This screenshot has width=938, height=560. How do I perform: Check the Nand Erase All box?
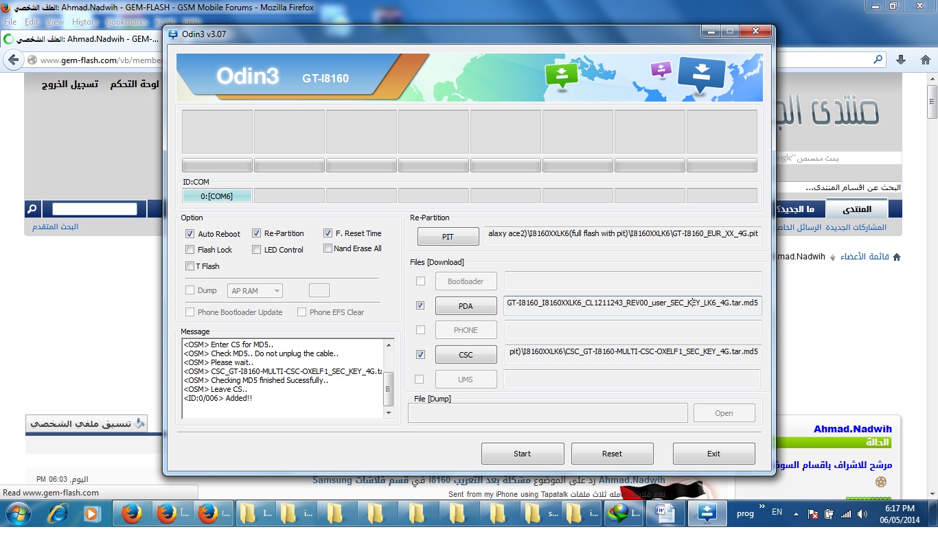coord(328,248)
